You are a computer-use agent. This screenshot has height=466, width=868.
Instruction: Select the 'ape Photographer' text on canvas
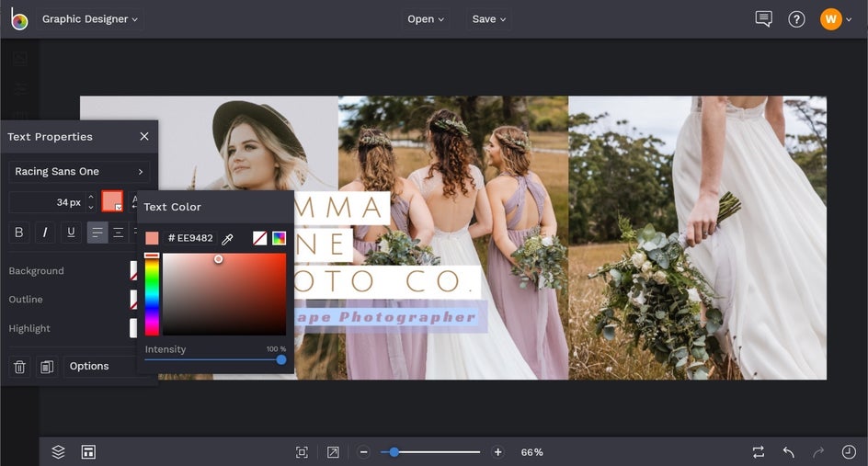pos(386,317)
